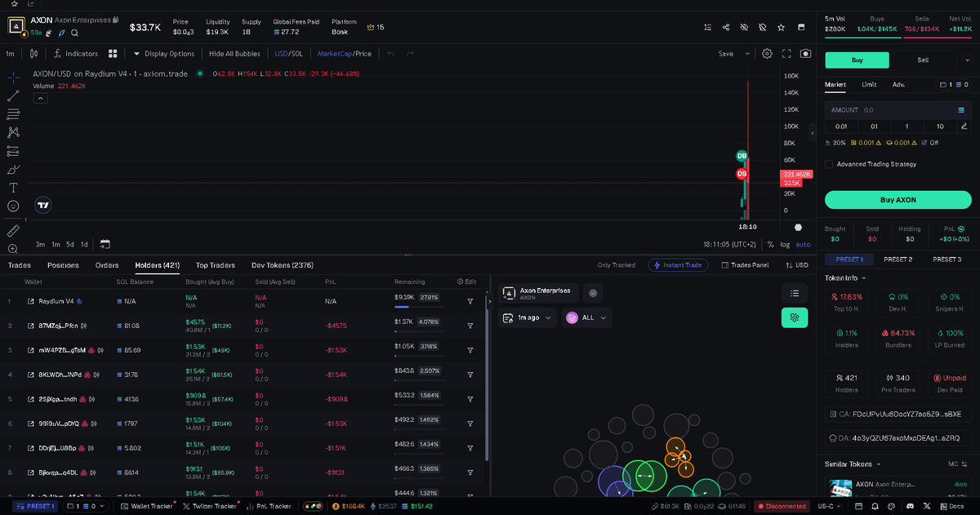Open Dev Tokens (2376) tab
Viewport: 980px width, 515px height.
click(283, 265)
